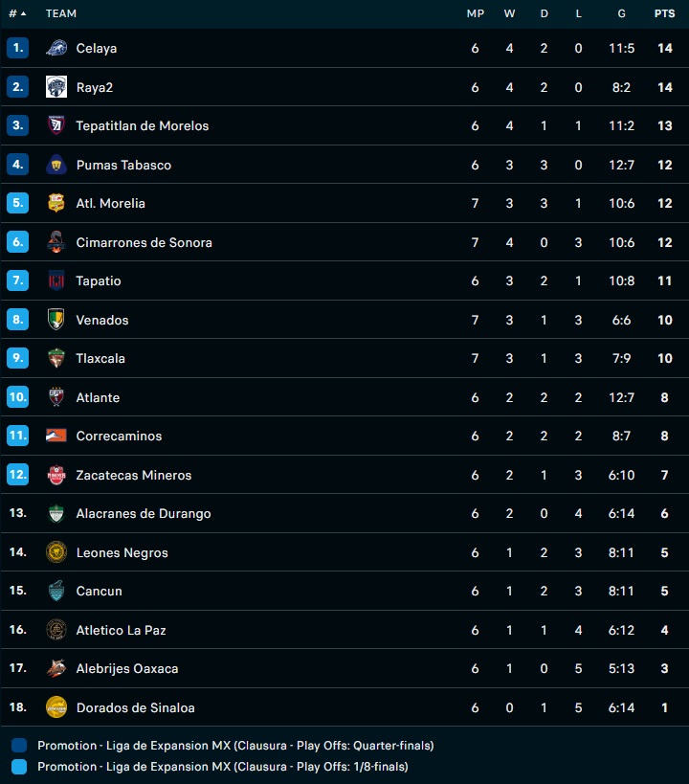This screenshot has height=784, width=689.
Task: Sort standings by the # column arrow
Action: tap(17, 13)
